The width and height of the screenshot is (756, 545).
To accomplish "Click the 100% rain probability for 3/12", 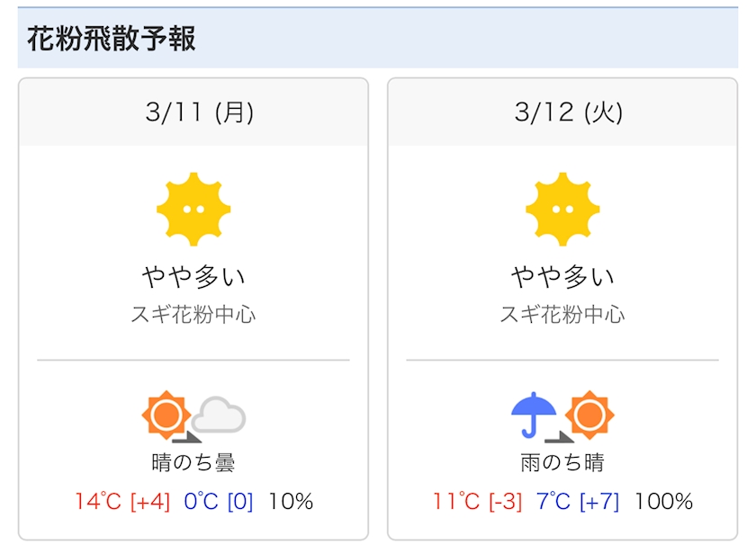I will (664, 502).
